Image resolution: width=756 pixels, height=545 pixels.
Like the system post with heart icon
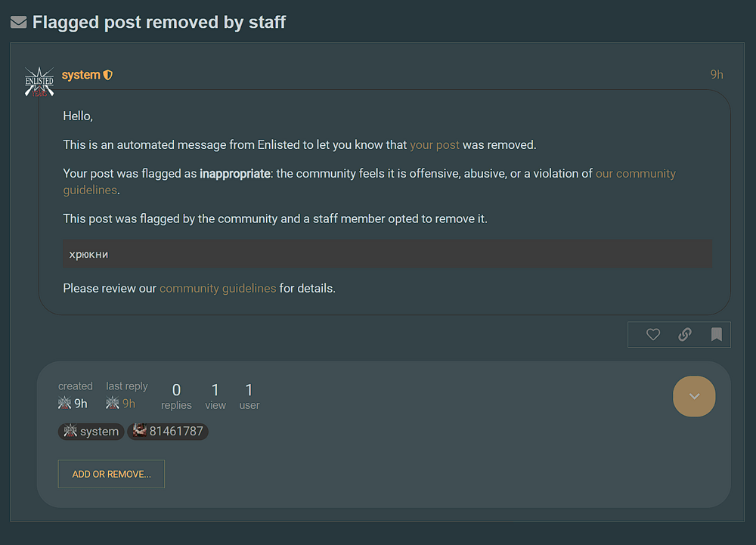[x=653, y=334]
